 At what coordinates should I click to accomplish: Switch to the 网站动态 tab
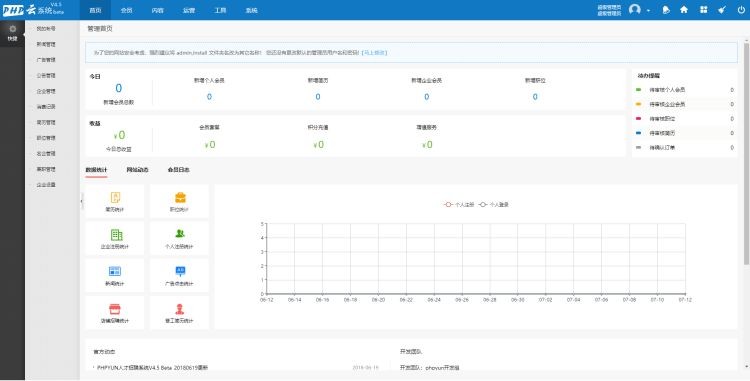pos(137,170)
